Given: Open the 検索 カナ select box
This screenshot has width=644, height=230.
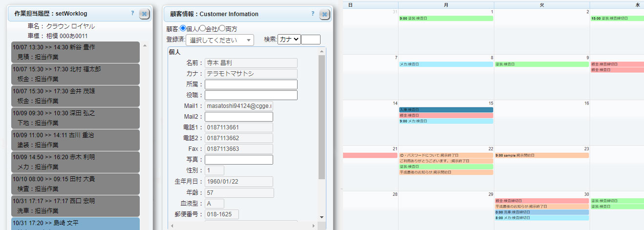Looking at the screenshot, I should 288,40.
